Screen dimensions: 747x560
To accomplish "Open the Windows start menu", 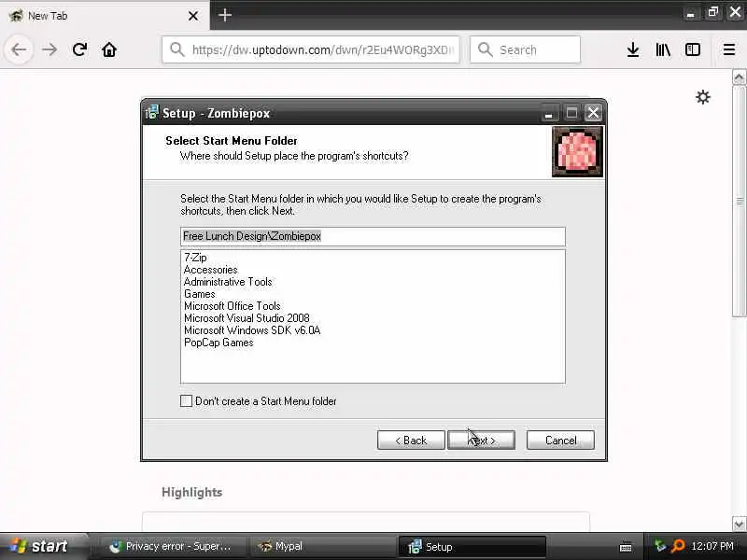I will (x=43, y=546).
